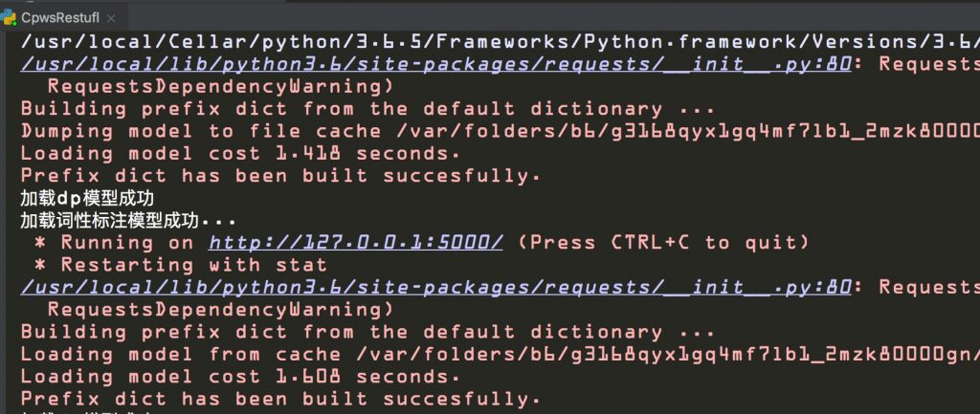Click the 加载词性标注模型成功 output line
This screenshot has height=414, width=980.
[128, 221]
